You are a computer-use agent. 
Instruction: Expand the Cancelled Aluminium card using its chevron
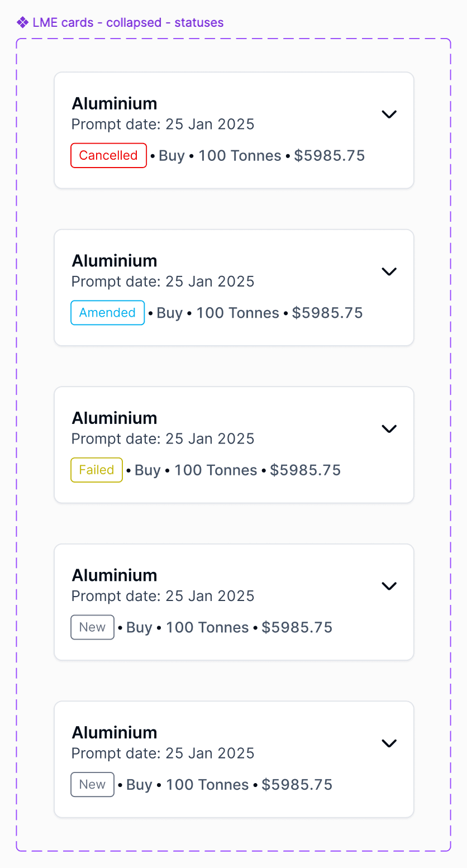point(389,114)
